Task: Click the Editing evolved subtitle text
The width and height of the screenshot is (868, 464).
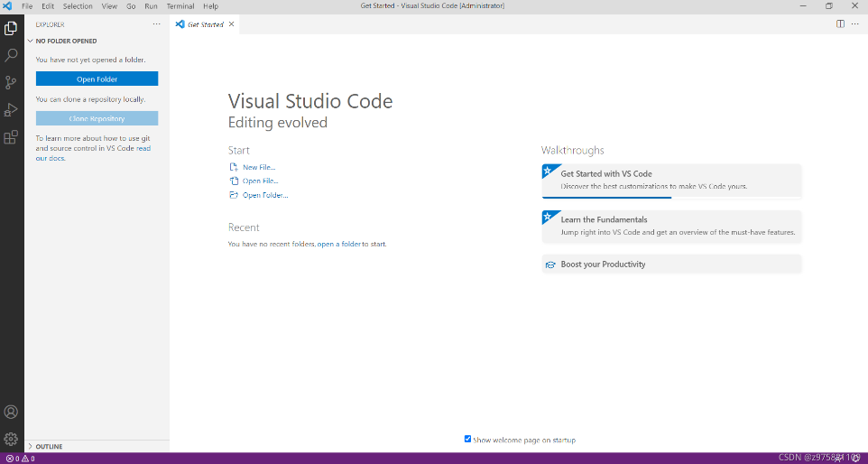Action: coord(278,123)
